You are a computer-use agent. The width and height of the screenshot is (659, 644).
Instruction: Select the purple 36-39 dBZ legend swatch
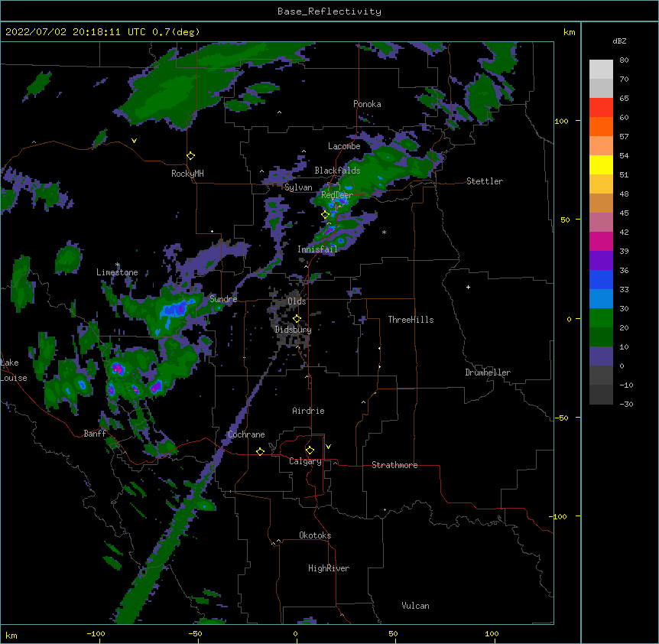click(601, 261)
